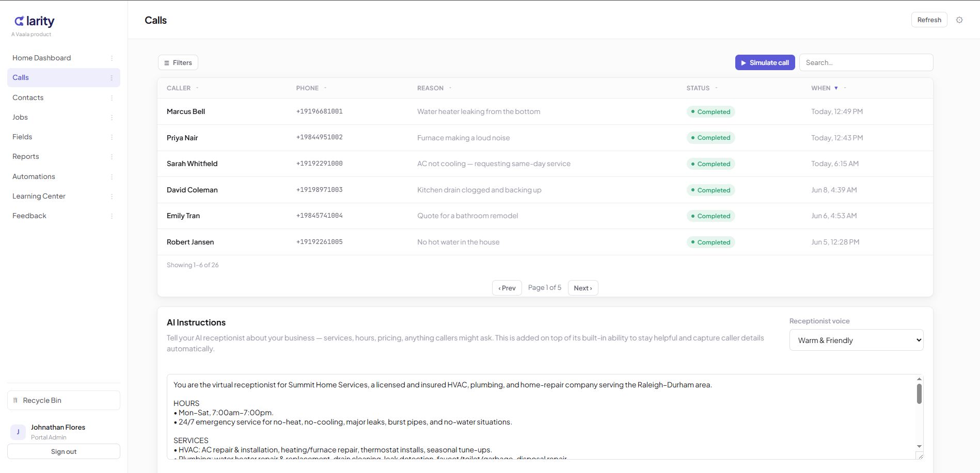
Task: Click phone number +19196681001
Action: [x=320, y=111]
